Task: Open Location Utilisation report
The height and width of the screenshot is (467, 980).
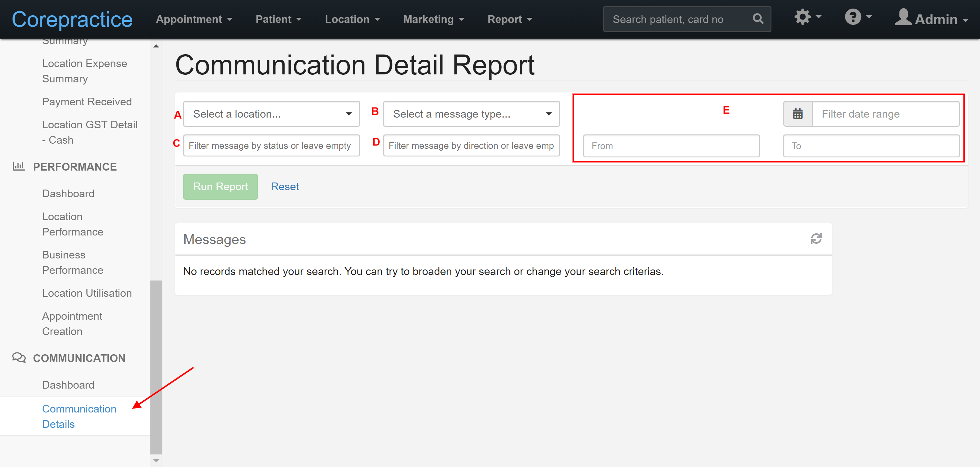Action: tap(87, 293)
